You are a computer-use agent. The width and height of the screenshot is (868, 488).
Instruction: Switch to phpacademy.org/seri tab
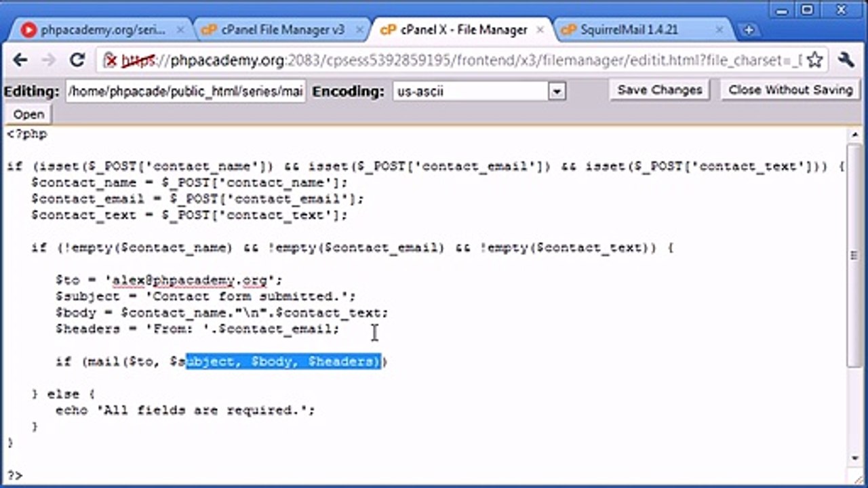[102, 30]
